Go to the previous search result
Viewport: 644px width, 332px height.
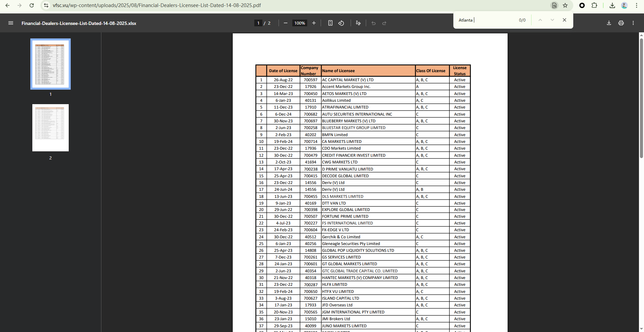click(x=540, y=20)
